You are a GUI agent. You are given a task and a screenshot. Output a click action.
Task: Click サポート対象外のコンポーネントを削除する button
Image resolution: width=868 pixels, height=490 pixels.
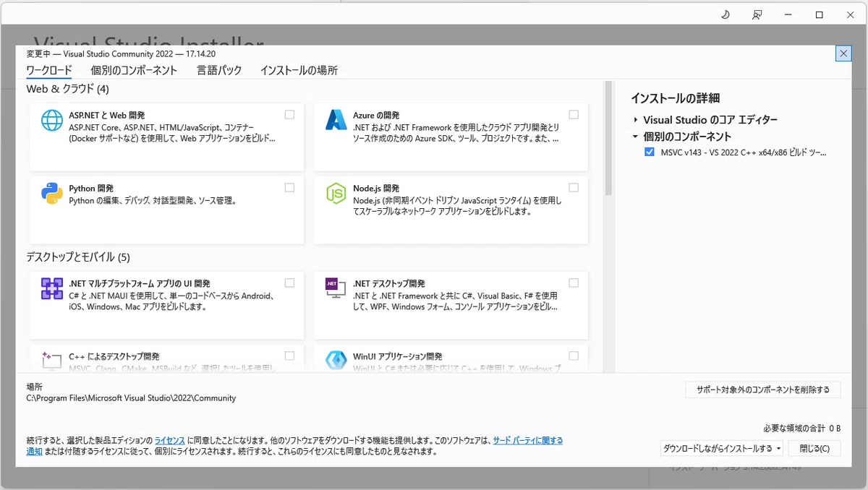coord(763,390)
